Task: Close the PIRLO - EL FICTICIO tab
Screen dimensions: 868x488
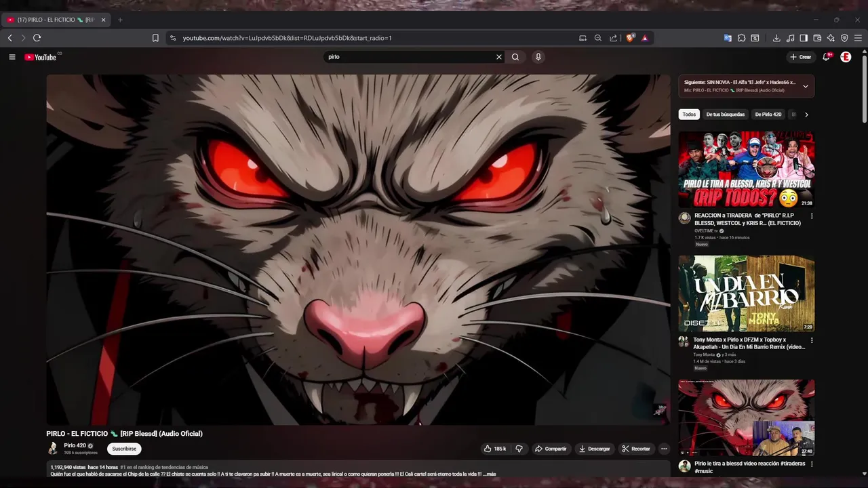Action: [x=104, y=20]
